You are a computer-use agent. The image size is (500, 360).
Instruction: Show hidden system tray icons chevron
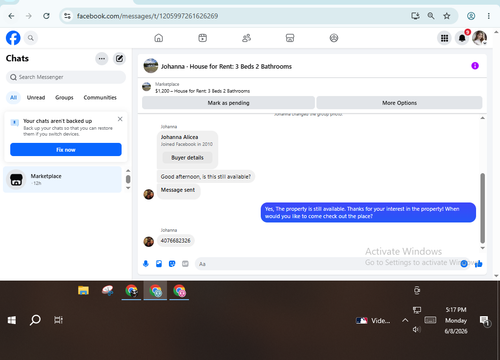405,320
